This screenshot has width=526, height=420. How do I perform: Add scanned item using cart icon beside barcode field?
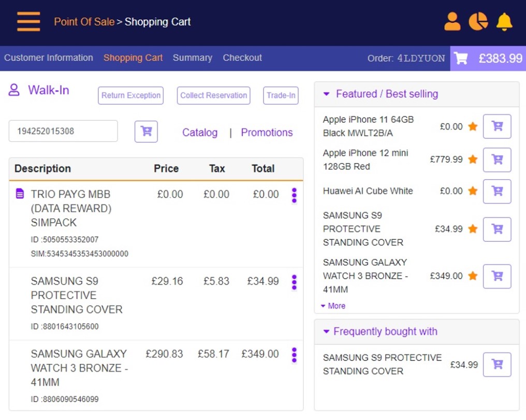point(145,131)
